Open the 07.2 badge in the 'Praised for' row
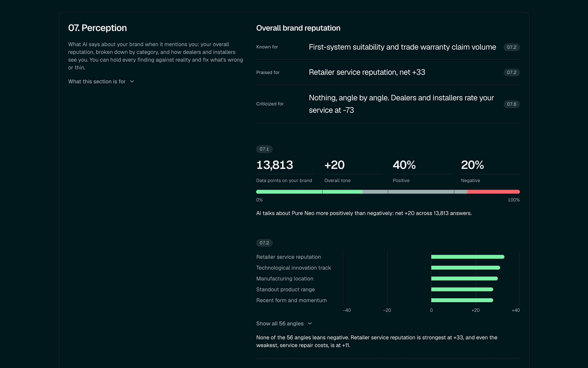Screen dimensions: 588x368 click(512, 72)
